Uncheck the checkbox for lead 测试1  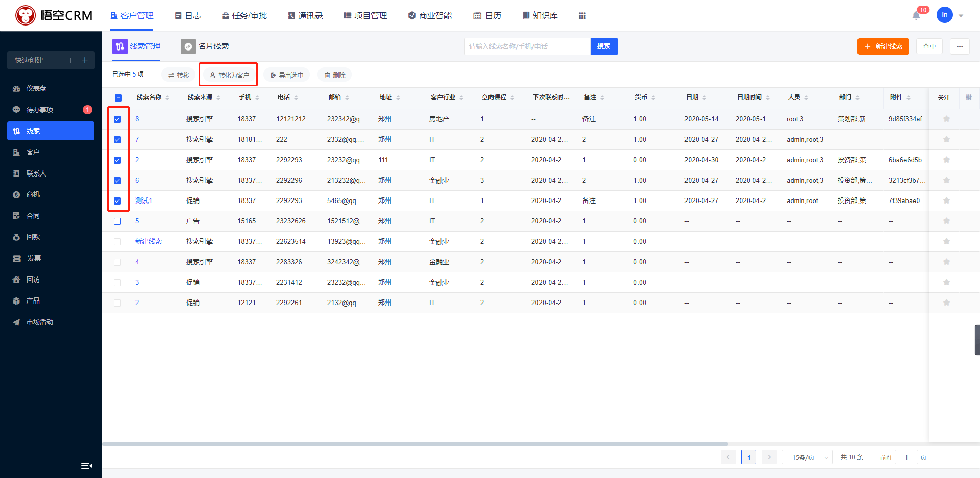pos(117,200)
